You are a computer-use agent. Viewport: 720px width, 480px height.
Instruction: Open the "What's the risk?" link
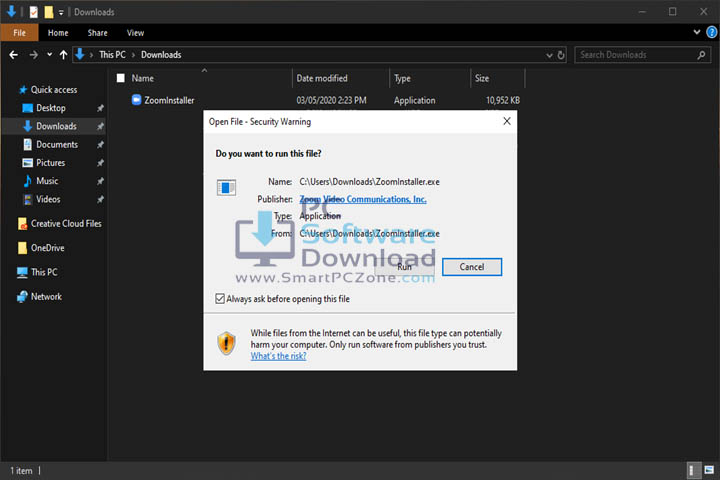278,356
